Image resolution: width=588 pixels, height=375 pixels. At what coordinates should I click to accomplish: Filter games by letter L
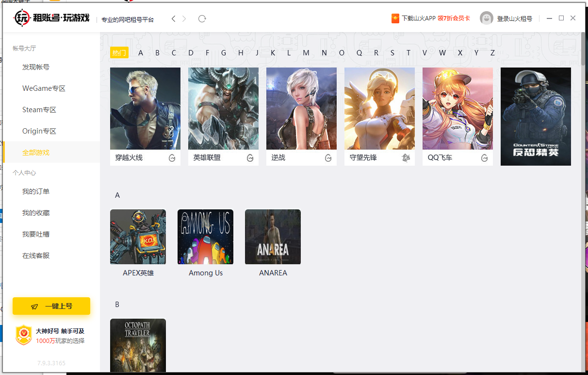[x=289, y=53]
